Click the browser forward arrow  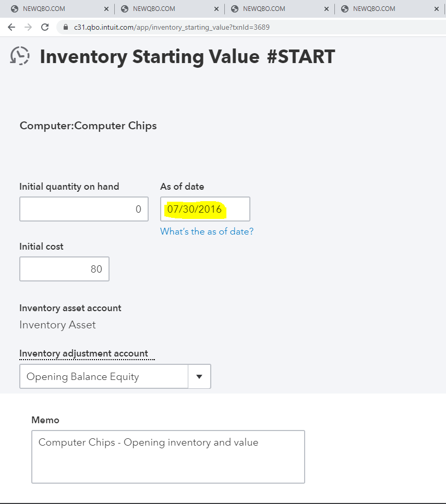[27, 27]
